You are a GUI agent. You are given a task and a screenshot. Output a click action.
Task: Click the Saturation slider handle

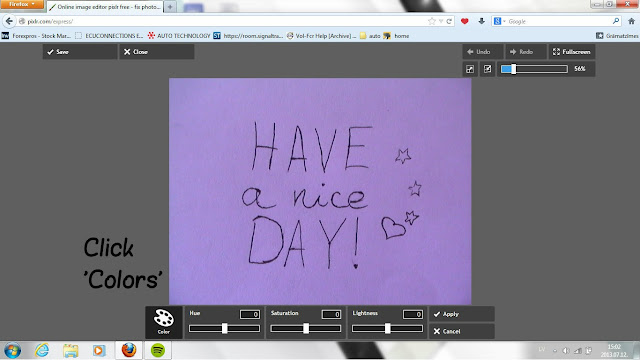tap(306, 328)
